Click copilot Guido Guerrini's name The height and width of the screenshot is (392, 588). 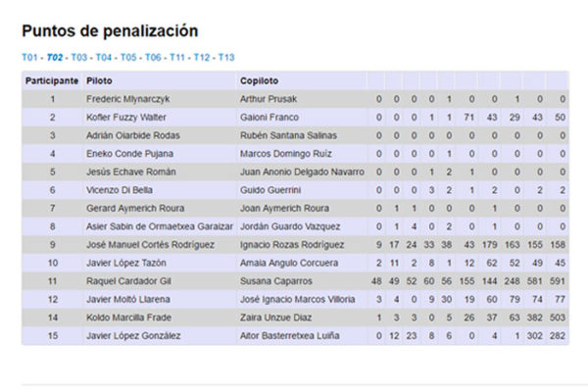268,190
